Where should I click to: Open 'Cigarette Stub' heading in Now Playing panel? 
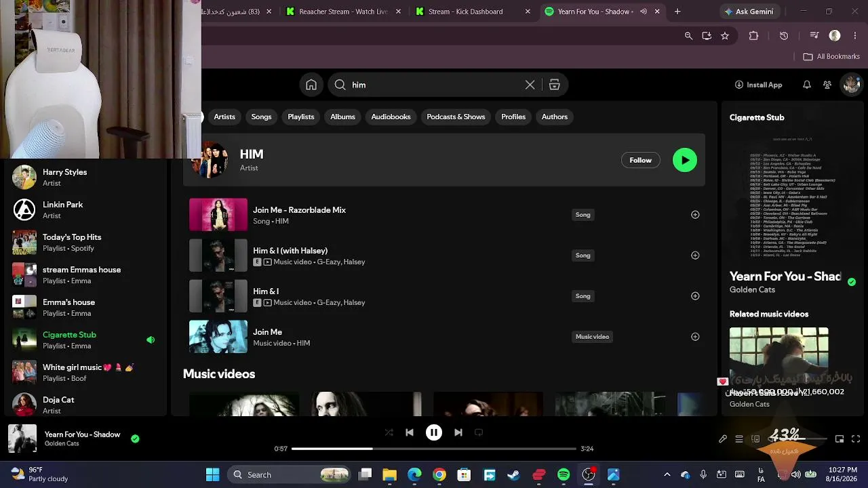pos(757,117)
